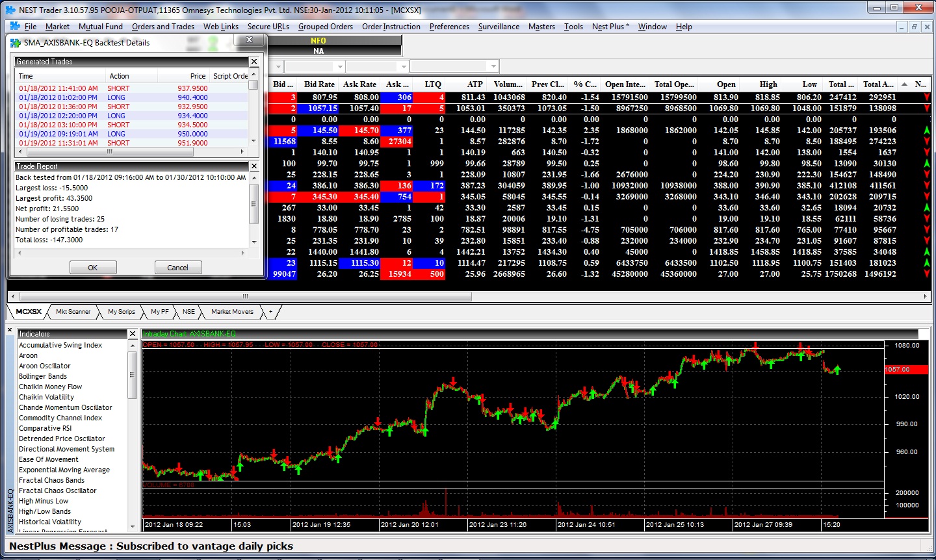Viewport: 936px width, 560px height.
Task: Switch to the My Scrips tab
Action: click(122, 312)
